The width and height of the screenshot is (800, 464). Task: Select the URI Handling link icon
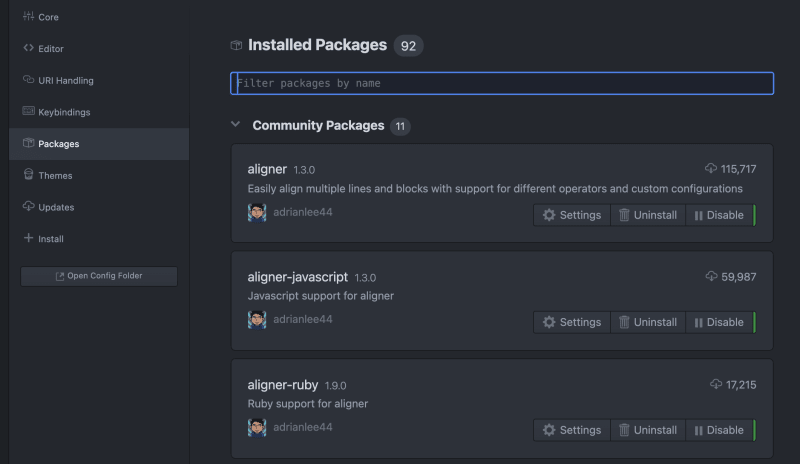tap(28, 80)
